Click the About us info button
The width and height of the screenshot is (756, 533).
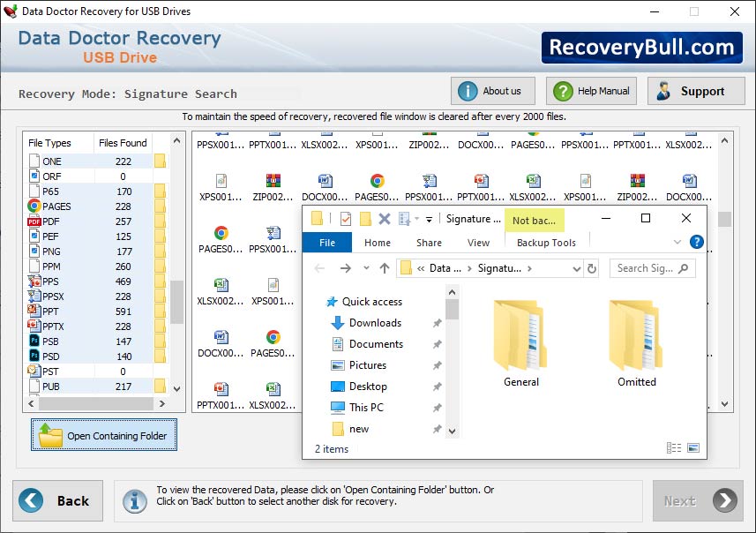point(493,91)
